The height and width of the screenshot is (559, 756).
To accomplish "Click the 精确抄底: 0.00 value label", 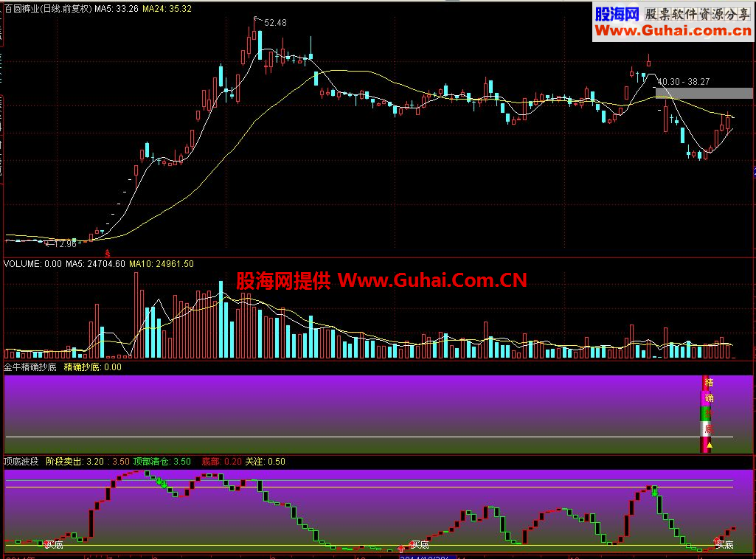I will click(x=93, y=367).
